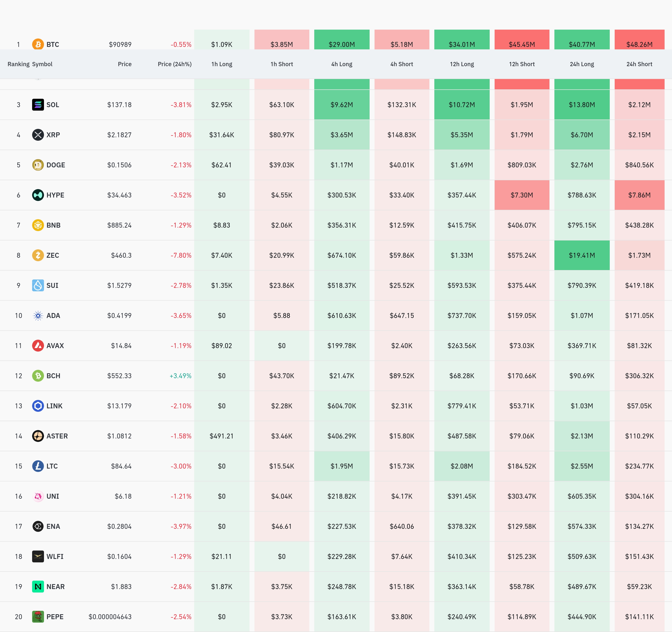Sort by Price (24h%) column header
The width and height of the screenshot is (672, 632).
coord(174,64)
